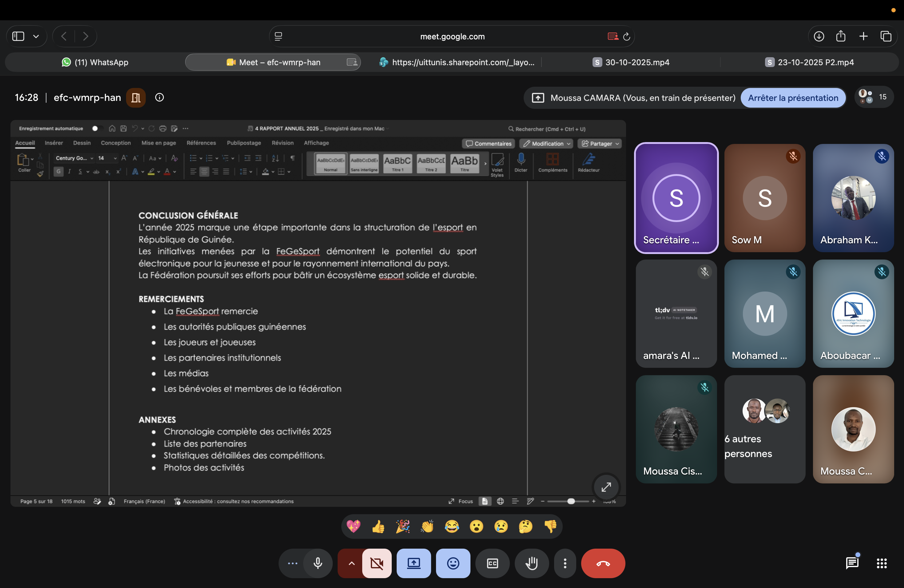Viewport: 904px width, 588px height.
Task: Open audio settings three-dots left of microphone
Action: (x=292, y=563)
